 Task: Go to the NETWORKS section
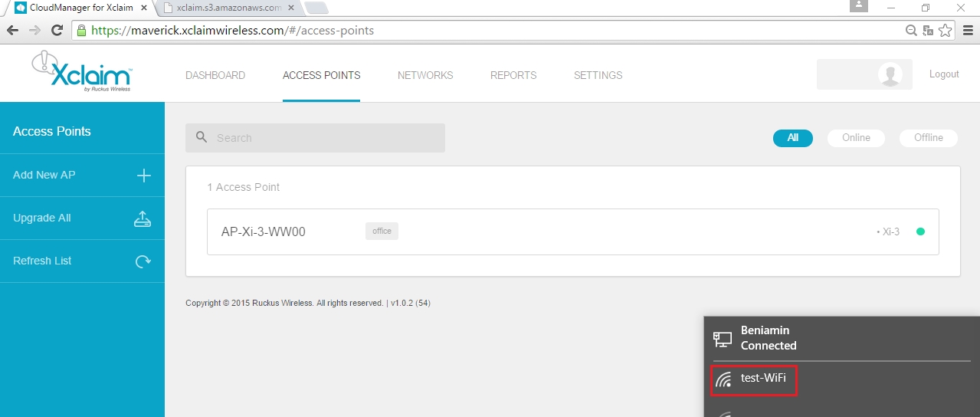coord(425,75)
